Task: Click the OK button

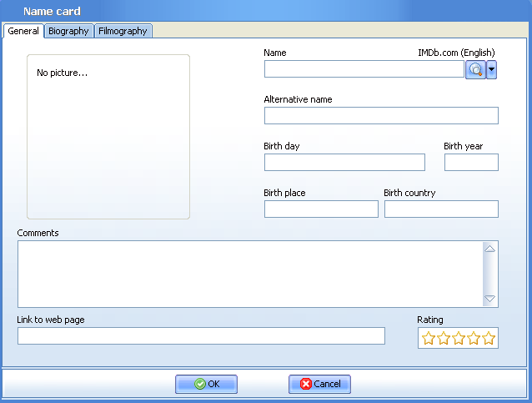Action: tap(206, 384)
